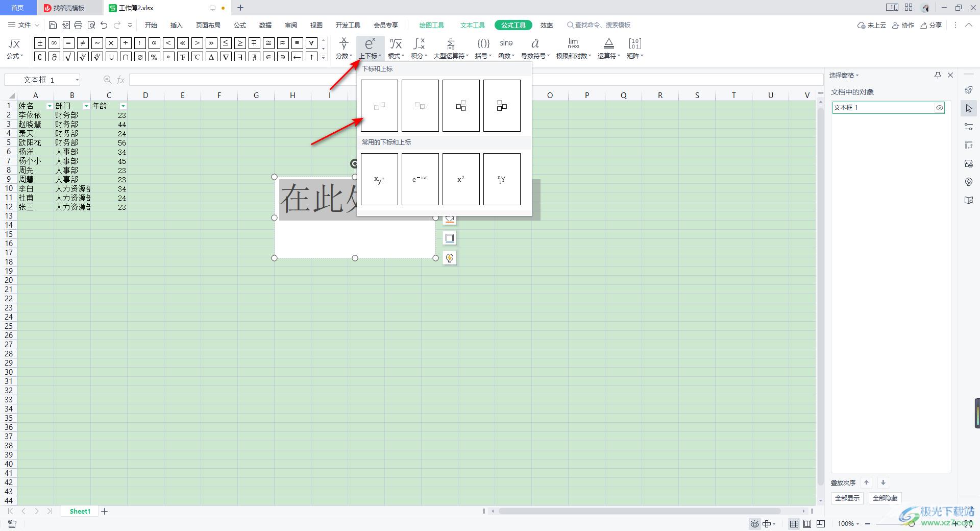Expand the symbol gallery more arrow
This screenshot has width=980, height=531.
[x=323, y=57]
